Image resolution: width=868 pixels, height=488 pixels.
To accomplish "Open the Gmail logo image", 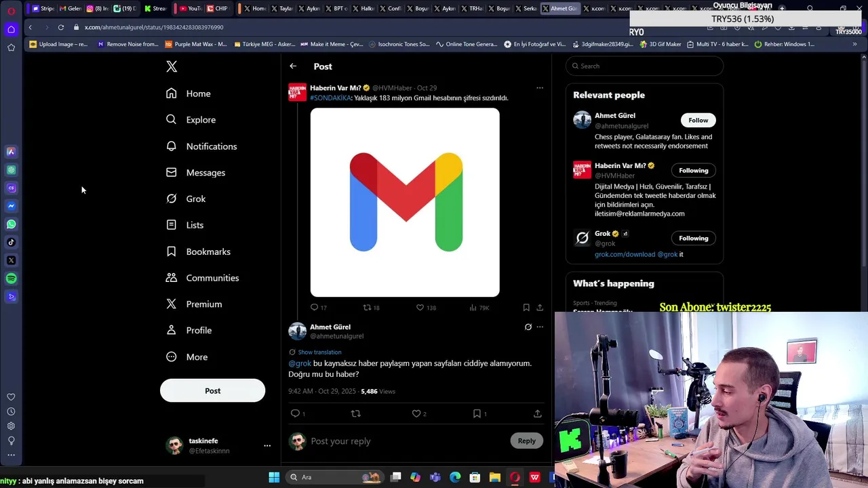I will click(x=405, y=202).
